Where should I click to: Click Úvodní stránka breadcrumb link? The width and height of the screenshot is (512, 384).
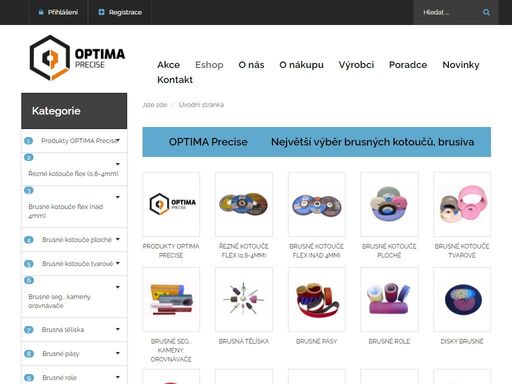(x=201, y=105)
